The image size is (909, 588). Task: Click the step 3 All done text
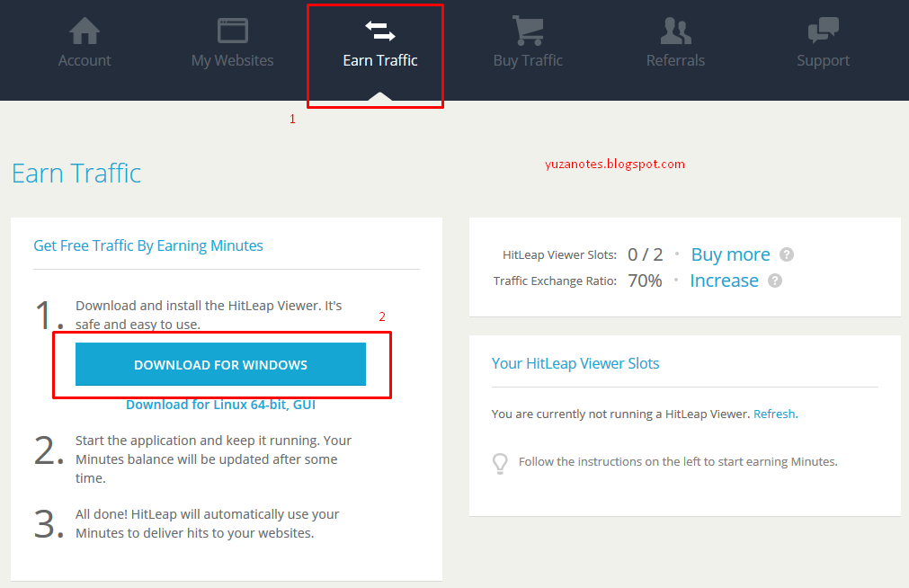[x=208, y=523]
